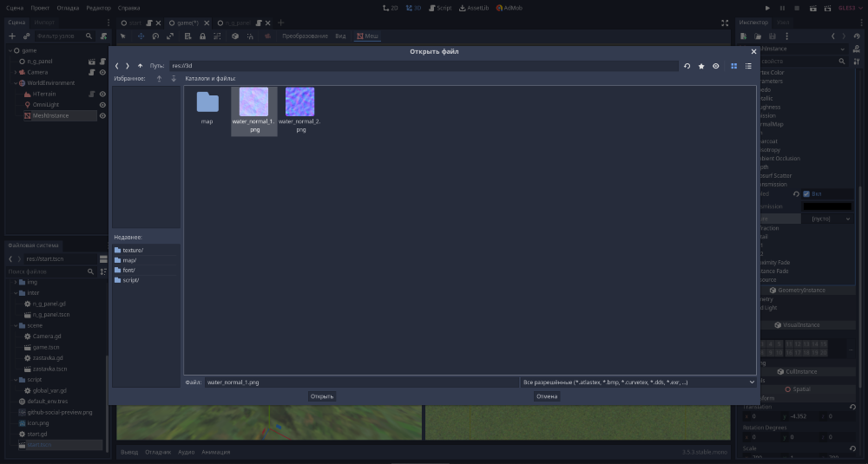
Task: Click the 'Отмена' button
Action: tap(547, 396)
